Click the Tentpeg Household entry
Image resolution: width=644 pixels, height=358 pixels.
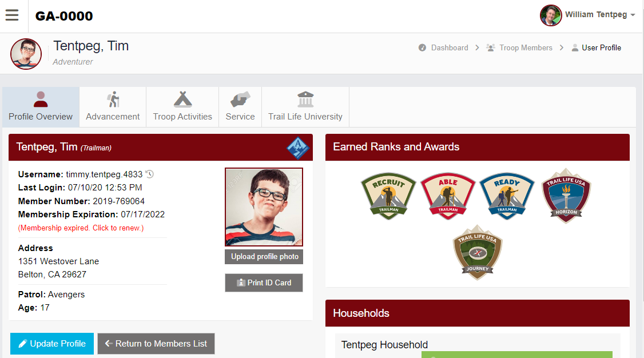click(384, 344)
